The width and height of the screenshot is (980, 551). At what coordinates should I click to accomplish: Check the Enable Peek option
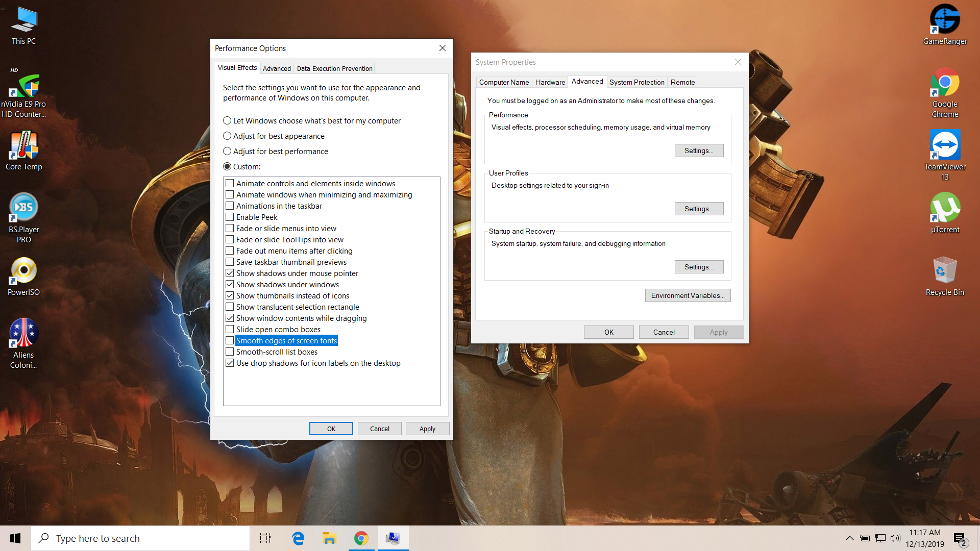[230, 217]
